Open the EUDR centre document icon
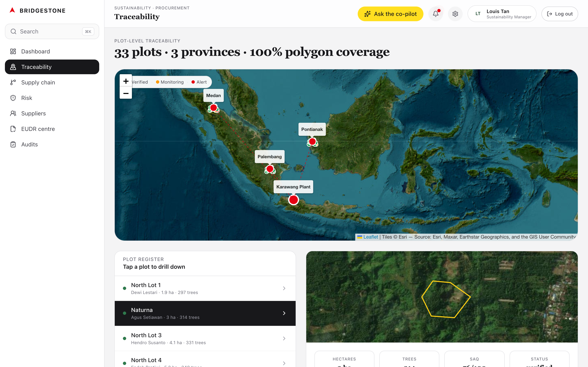The height and width of the screenshot is (367, 588). point(13,129)
